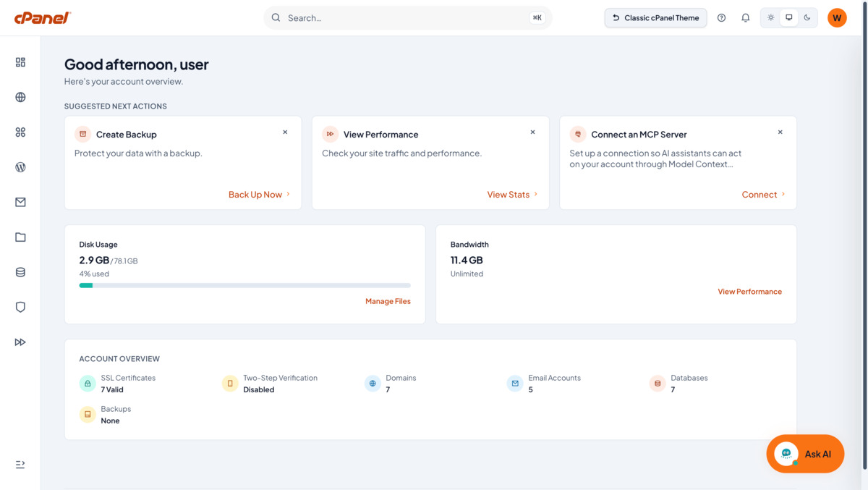Click the Two-Step Verification phone icon
The height and width of the screenshot is (490, 868).
pos(230,384)
